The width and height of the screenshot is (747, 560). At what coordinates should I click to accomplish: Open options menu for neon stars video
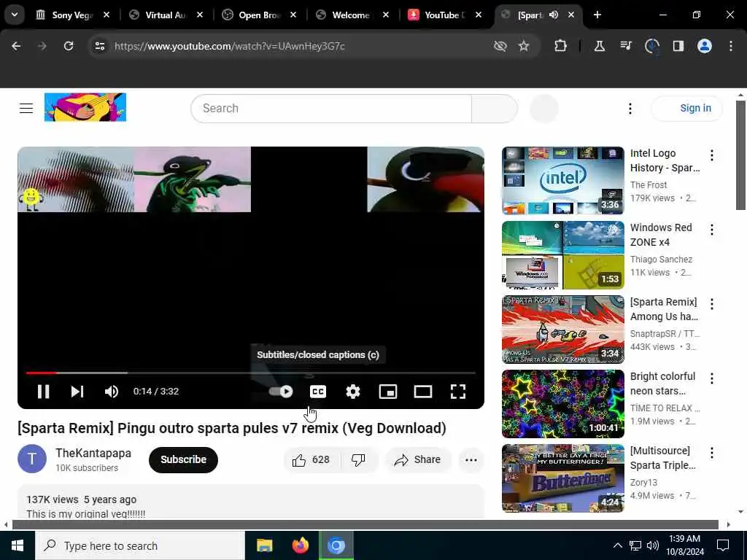point(712,378)
